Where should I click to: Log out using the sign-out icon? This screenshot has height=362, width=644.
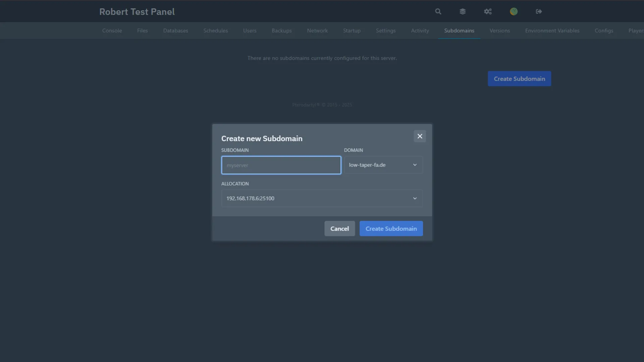(539, 11)
